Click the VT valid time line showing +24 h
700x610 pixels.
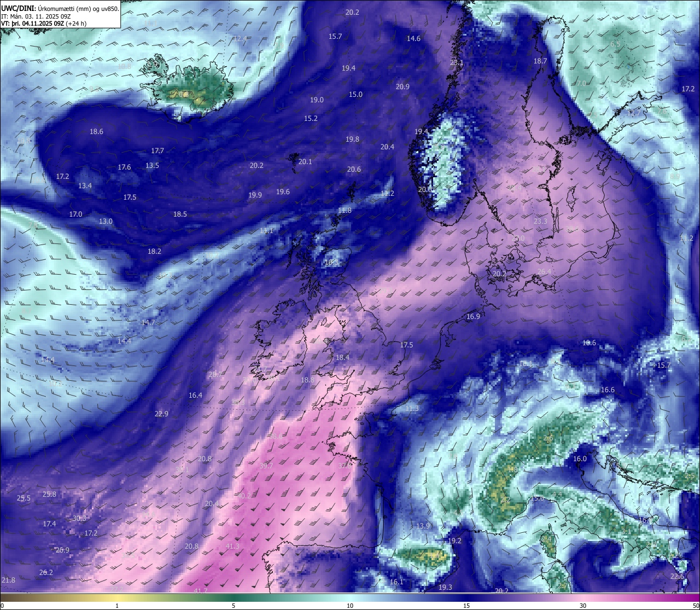[44, 24]
